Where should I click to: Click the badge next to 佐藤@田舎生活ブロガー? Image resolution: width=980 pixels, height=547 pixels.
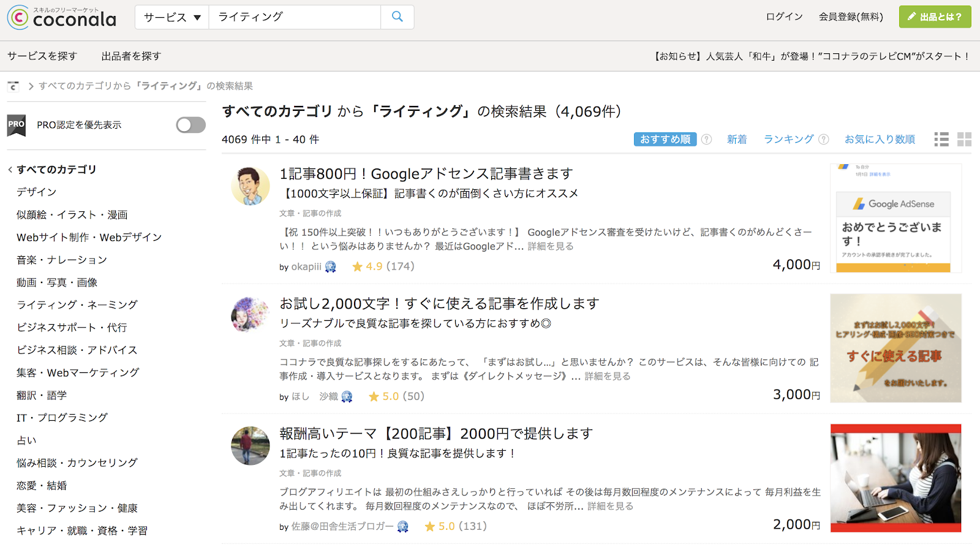tap(403, 527)
